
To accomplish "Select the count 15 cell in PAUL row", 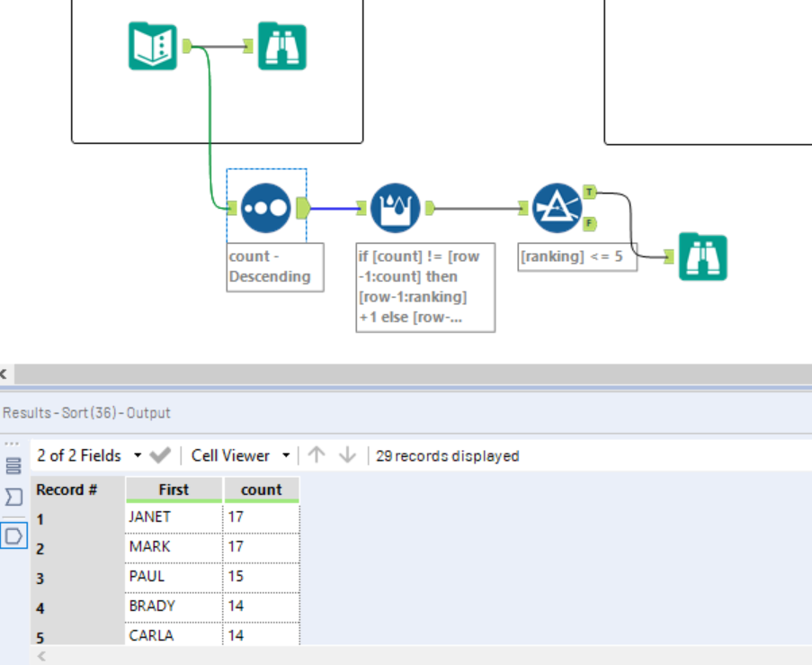I will pyautogui.click(x=262, y=577).
